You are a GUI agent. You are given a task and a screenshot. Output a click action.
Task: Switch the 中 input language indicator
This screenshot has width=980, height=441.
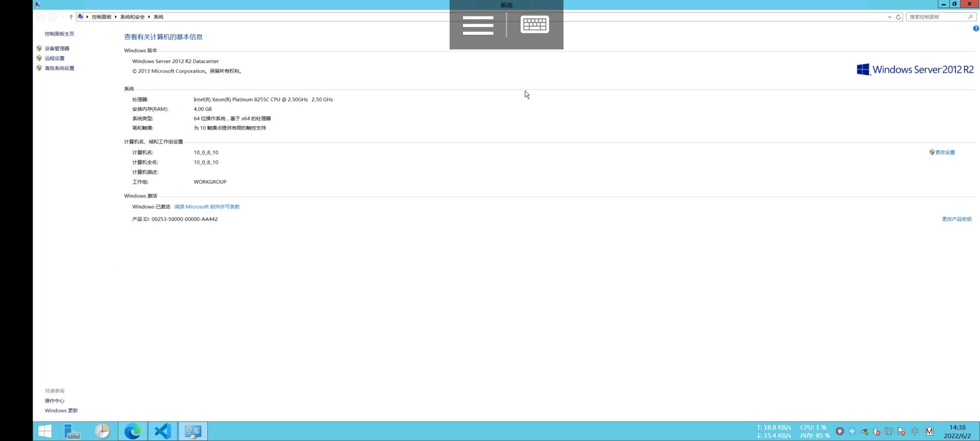tap(915, 431)
